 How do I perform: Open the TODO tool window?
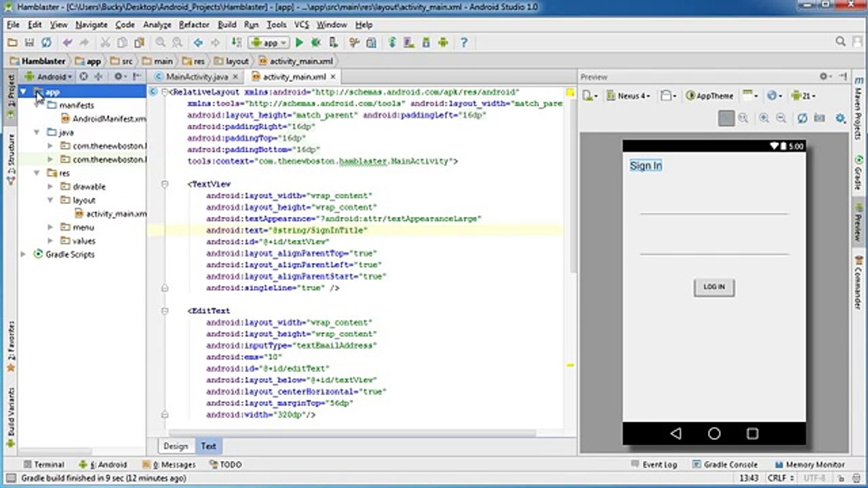tap(225, 464)
